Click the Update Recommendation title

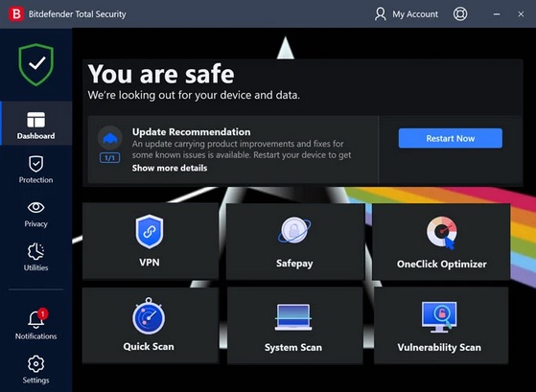191,131
